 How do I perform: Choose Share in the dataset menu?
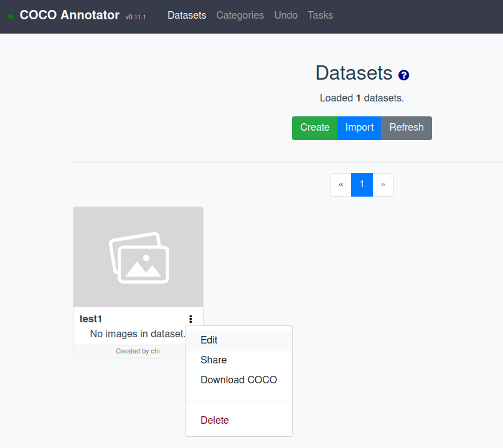click(x=238, y=360)
